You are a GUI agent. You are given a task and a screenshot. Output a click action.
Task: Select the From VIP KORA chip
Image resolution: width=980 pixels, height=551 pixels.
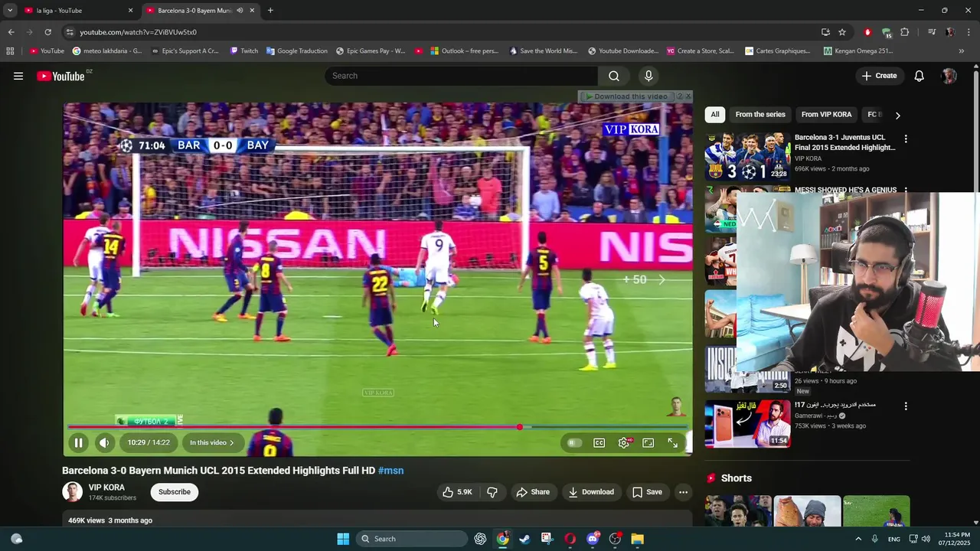pos(826,115)
